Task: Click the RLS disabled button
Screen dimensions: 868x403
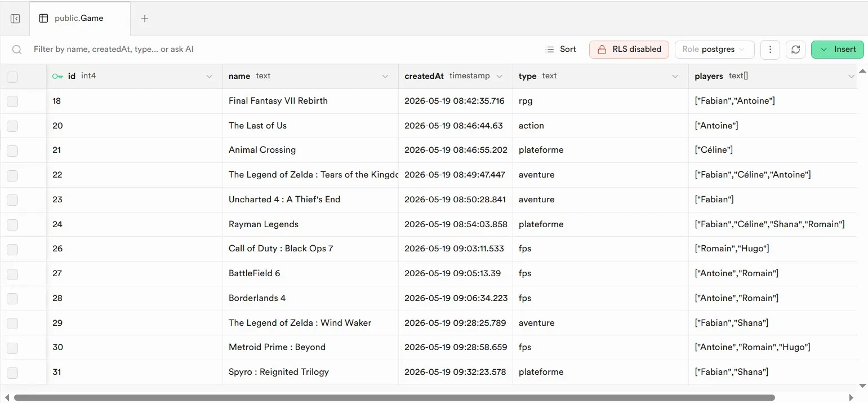Action: (x=629, y=49)
